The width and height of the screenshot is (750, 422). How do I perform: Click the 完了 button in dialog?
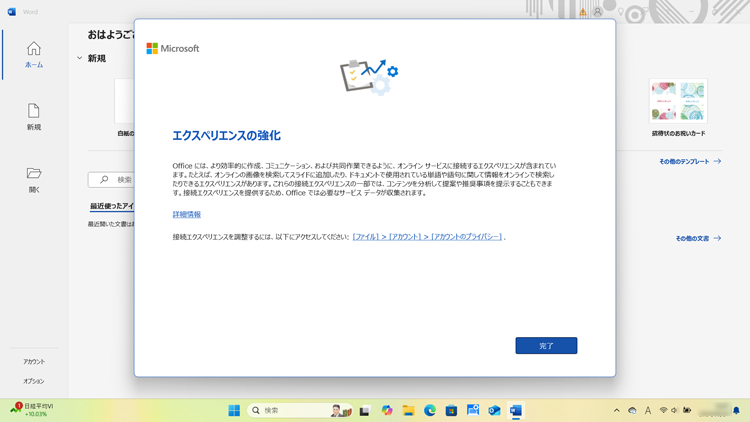pyautogui.click(x=546, y=346)
